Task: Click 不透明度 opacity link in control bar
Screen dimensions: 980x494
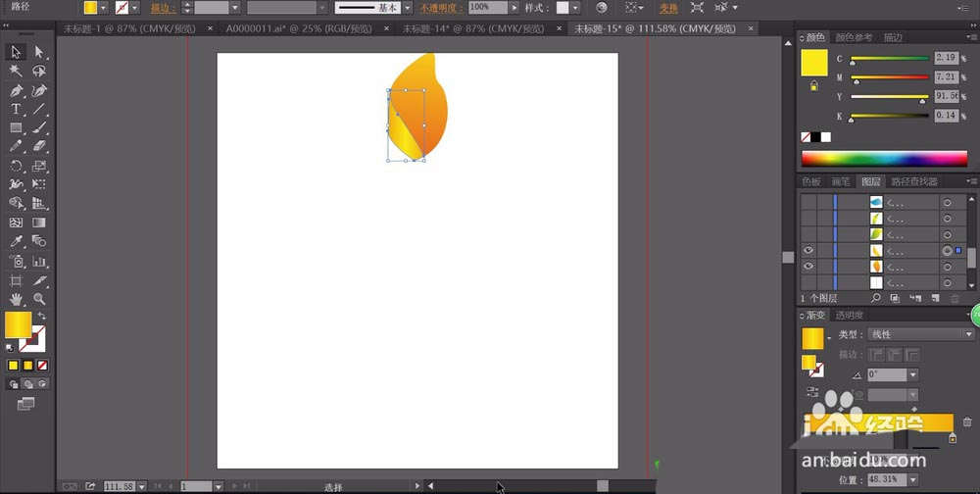Action: (x=441, y=8)
